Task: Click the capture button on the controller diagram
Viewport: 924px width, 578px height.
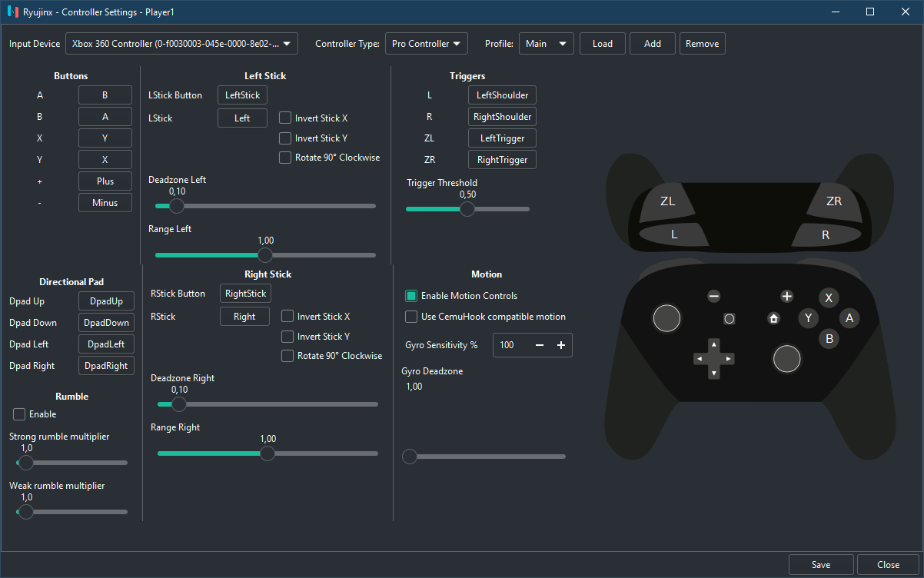Action: coord(730,317)
